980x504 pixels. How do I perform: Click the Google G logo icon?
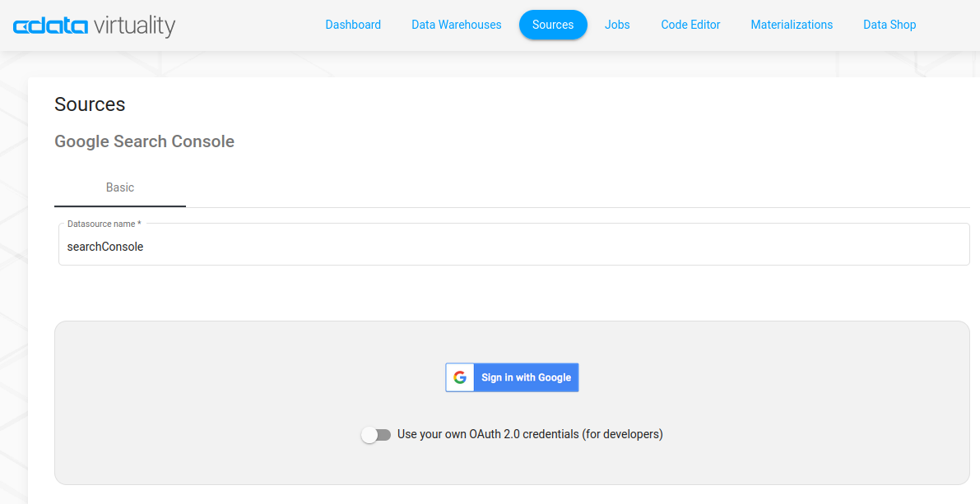coord(460,377)
